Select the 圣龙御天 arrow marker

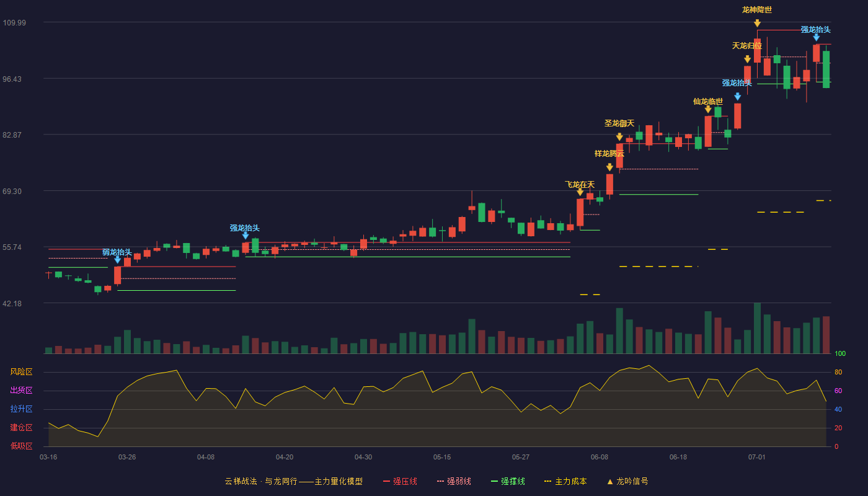click(x=619, y=137)
